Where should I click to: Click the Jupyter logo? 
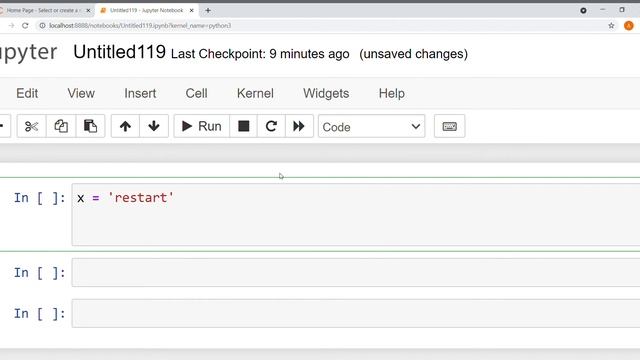click(29, 52)
